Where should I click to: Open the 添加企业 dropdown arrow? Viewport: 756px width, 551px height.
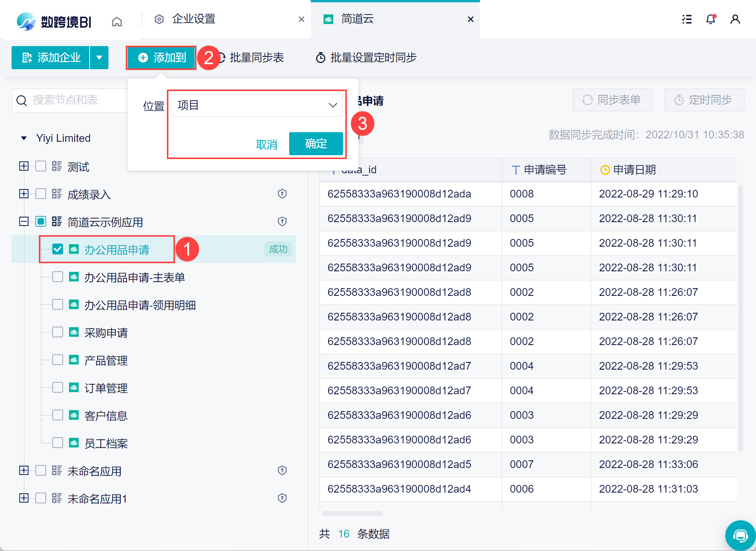tap(99, 58)
